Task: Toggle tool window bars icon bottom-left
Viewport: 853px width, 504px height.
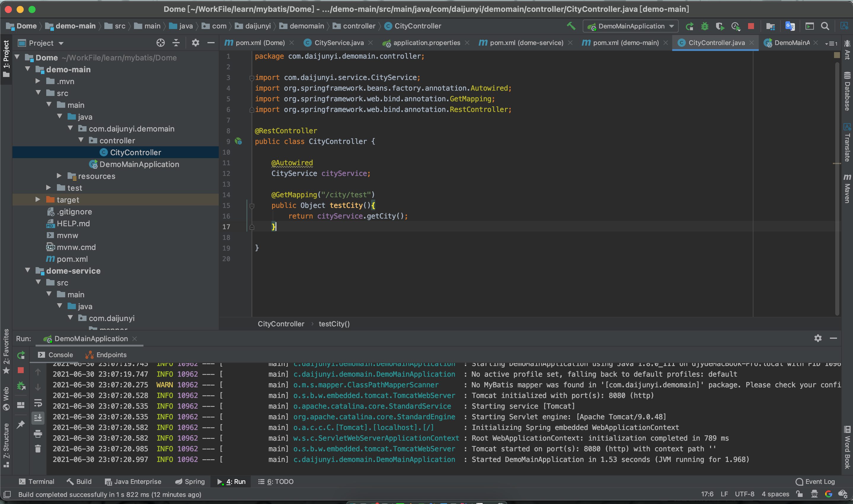Action: [7, 495]
